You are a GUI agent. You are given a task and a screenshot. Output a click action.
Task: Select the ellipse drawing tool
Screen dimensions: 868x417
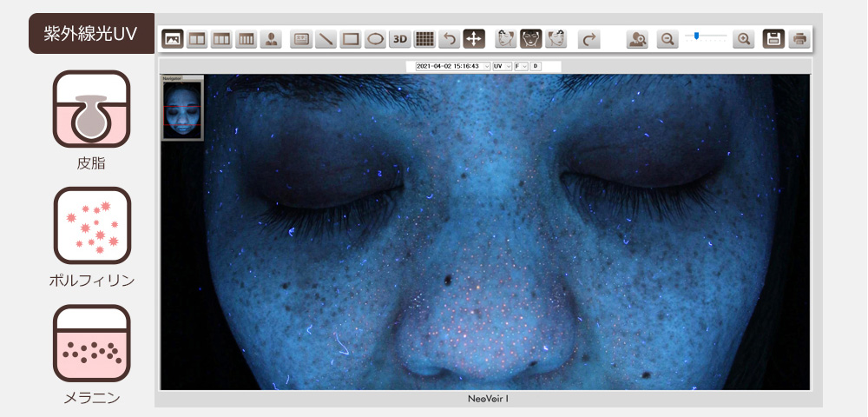pos(375,39)
